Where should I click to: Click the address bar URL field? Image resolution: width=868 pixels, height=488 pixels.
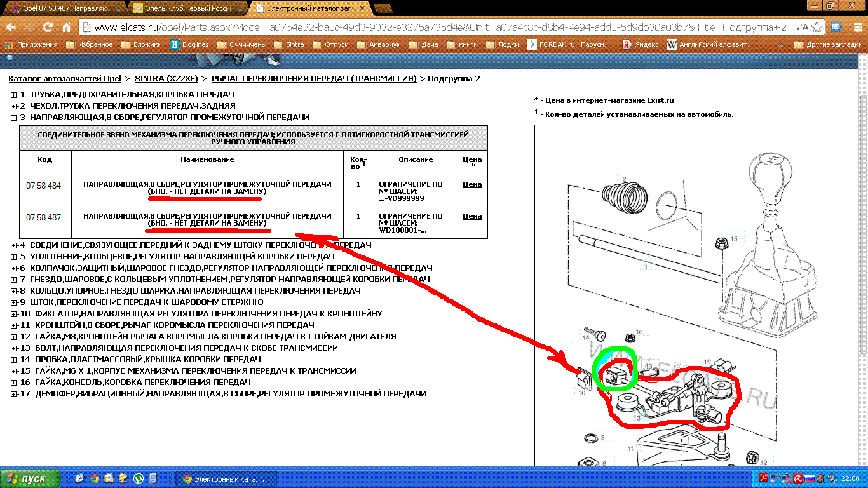point(438,28)
